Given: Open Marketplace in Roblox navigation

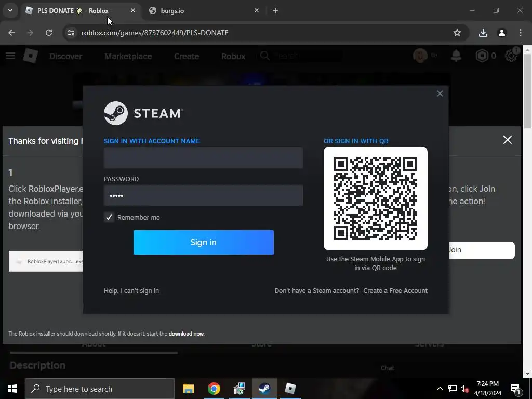Looking at the screenshot, I should (x=128, y=56).
